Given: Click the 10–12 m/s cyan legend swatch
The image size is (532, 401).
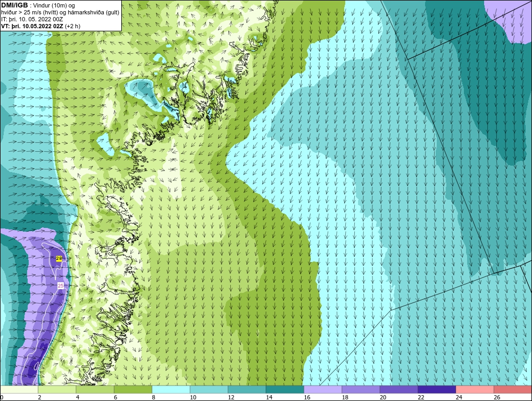Looking at the screenshot, I should coord(209,389).
